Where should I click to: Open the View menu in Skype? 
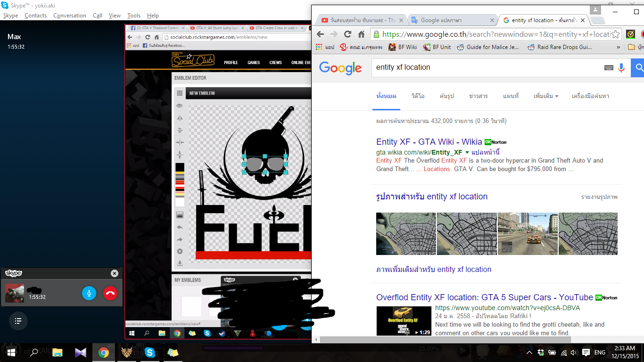[x=115, y=16]
